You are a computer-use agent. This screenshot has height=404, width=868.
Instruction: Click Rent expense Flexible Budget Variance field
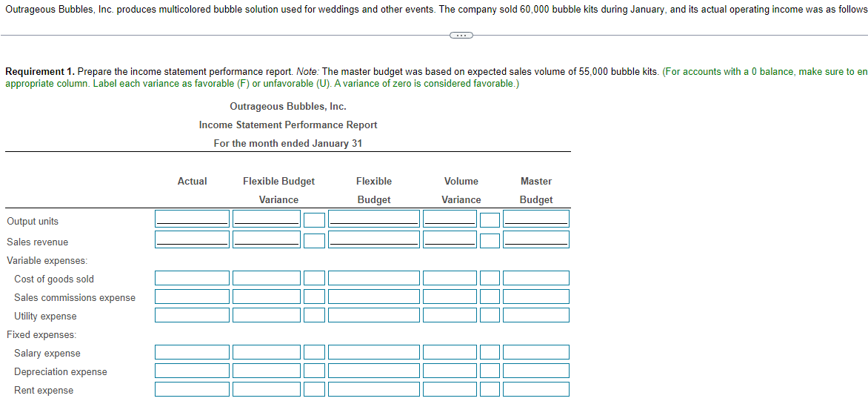(x=267, y=389)
